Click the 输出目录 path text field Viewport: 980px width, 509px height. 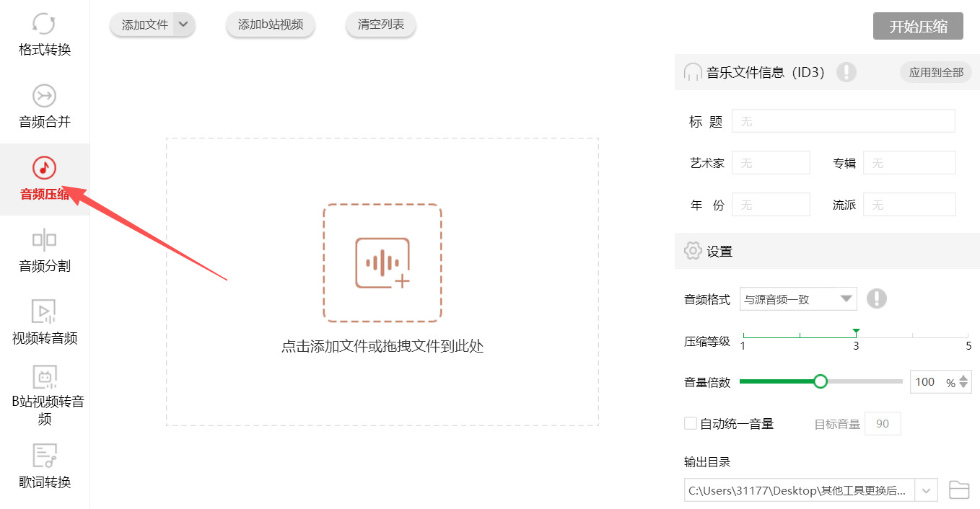pyautogui.click(x=800, y=490)
